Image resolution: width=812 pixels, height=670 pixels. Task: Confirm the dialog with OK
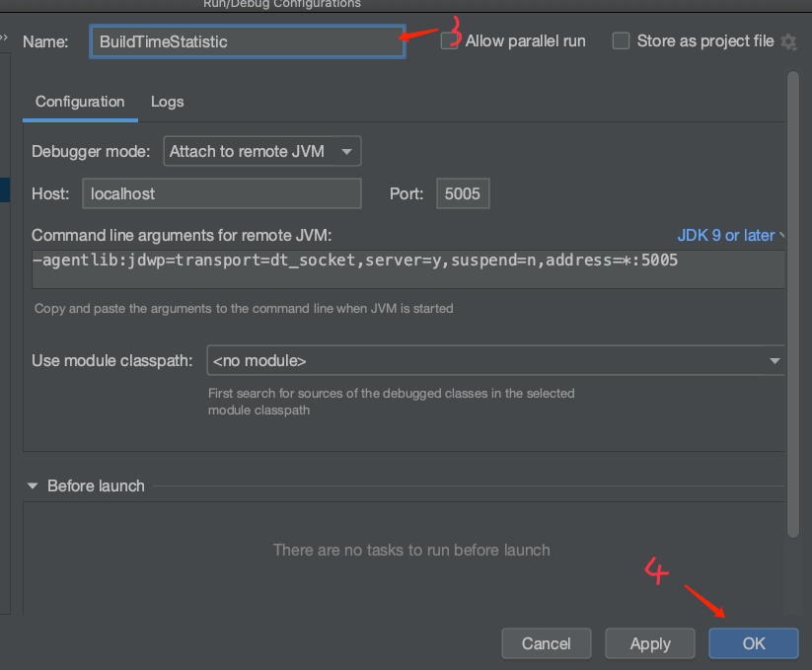(x=754, y=643)
